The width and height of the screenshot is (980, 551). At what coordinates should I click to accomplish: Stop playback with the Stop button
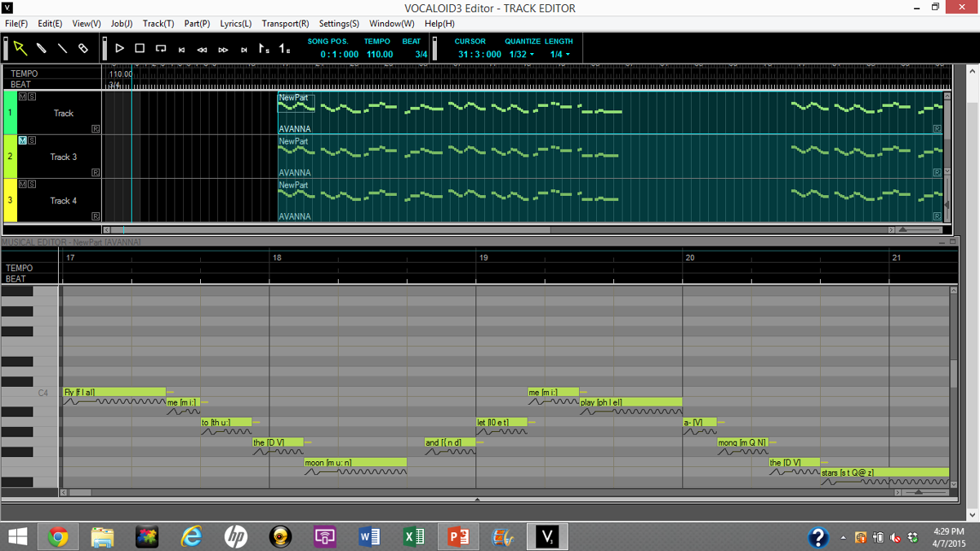tap(140, 48)
